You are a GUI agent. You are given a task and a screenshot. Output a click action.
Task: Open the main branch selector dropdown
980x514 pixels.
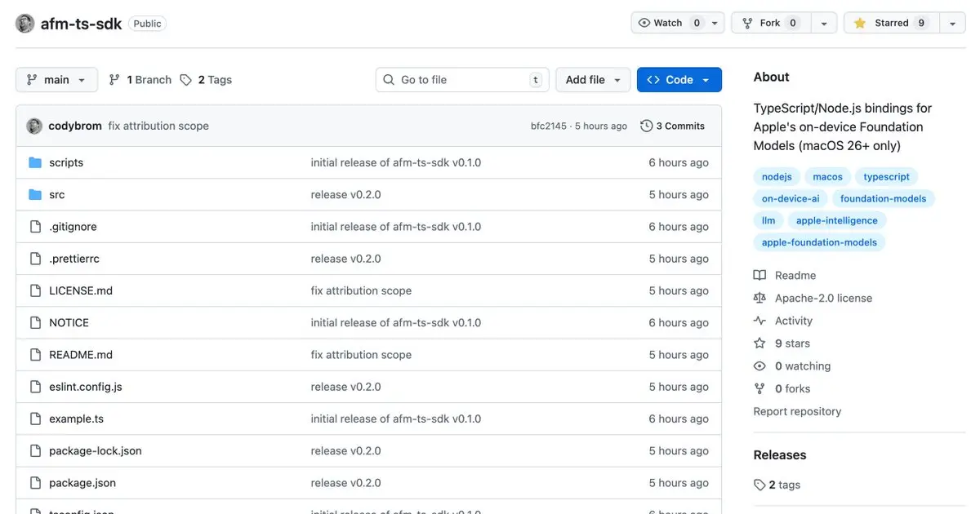(56, 80)
